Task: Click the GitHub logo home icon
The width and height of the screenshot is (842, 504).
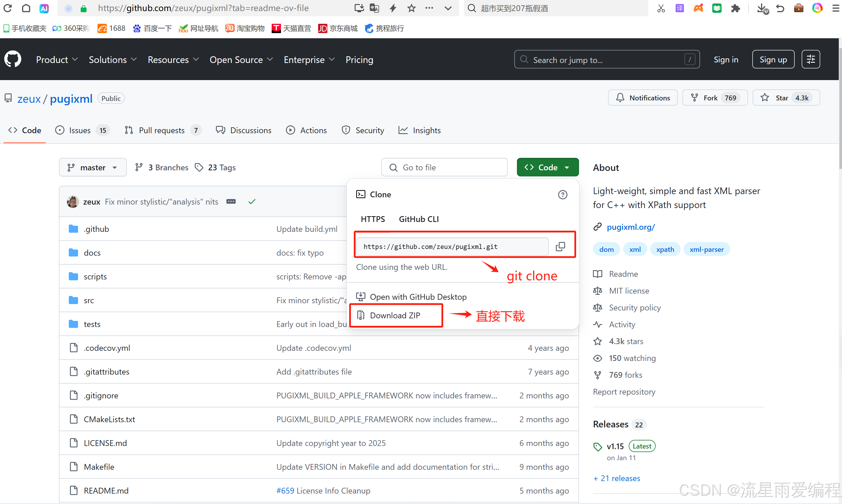Action: 13,59
